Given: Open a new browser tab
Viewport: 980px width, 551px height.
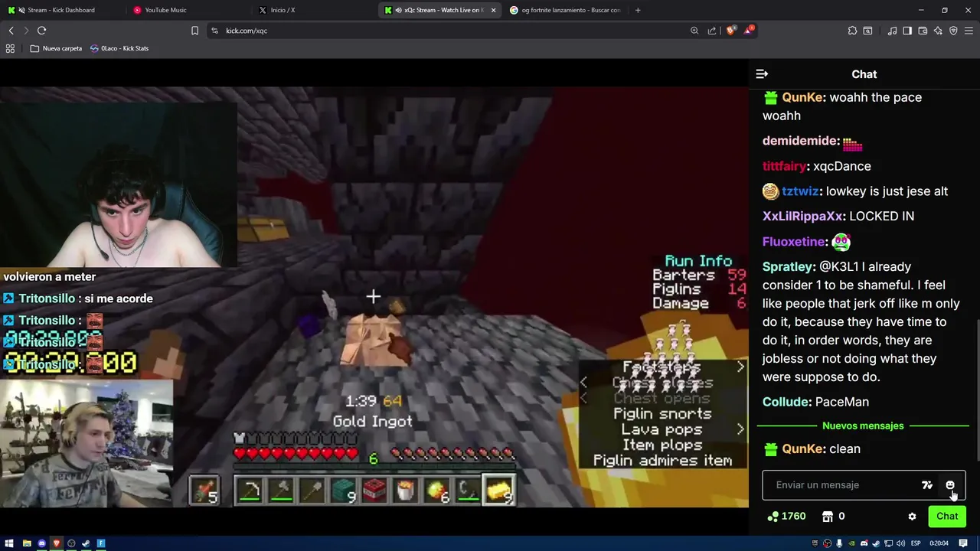Looking at the screenshot, I should (638, 10).
